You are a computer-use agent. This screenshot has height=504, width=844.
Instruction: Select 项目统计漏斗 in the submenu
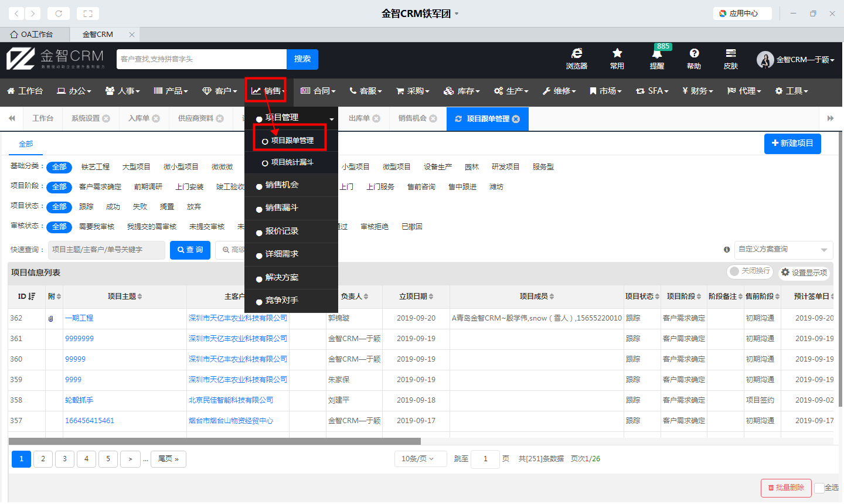click(291, 162)
